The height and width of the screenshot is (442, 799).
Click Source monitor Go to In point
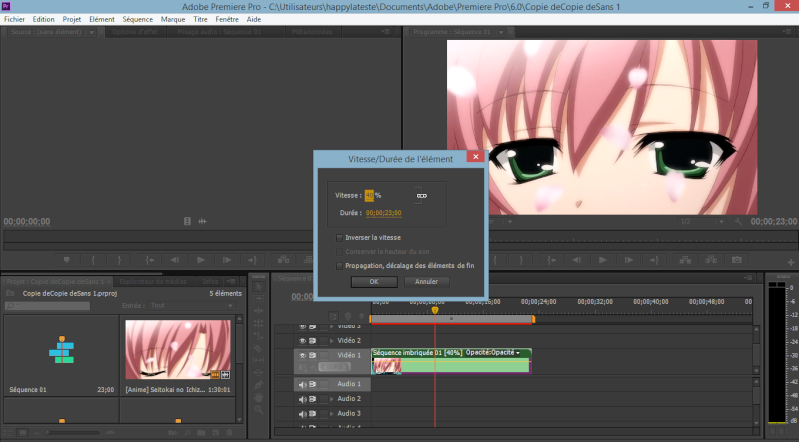(149, 260)
